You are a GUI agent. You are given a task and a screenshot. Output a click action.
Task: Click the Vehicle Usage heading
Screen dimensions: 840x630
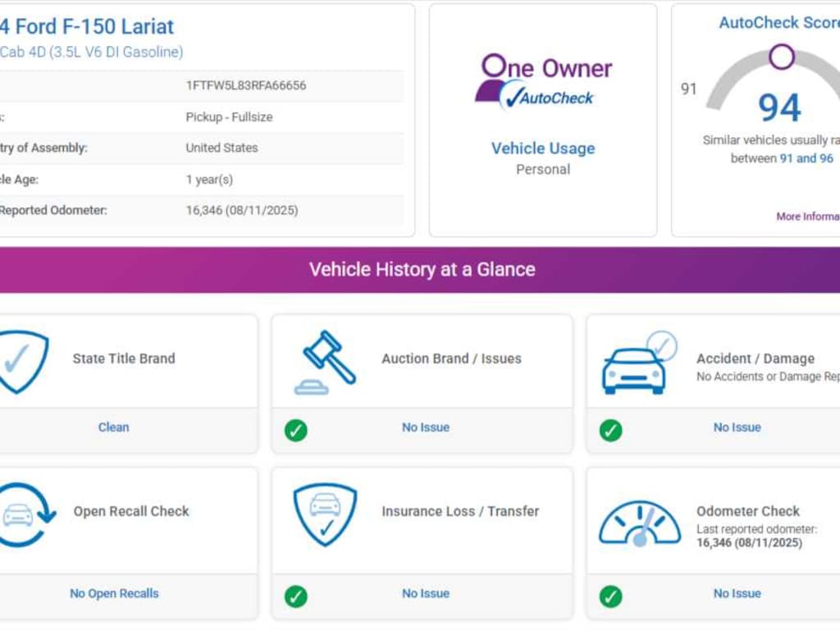click(543, 148)
